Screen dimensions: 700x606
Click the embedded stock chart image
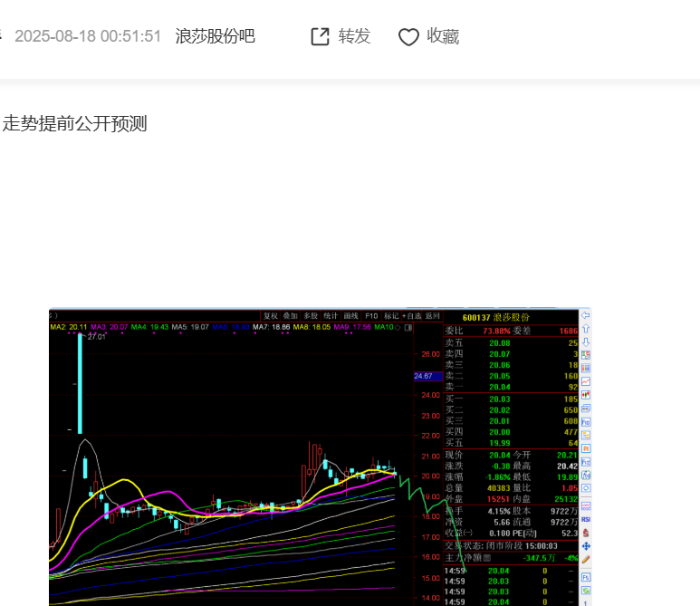[320, 457]
